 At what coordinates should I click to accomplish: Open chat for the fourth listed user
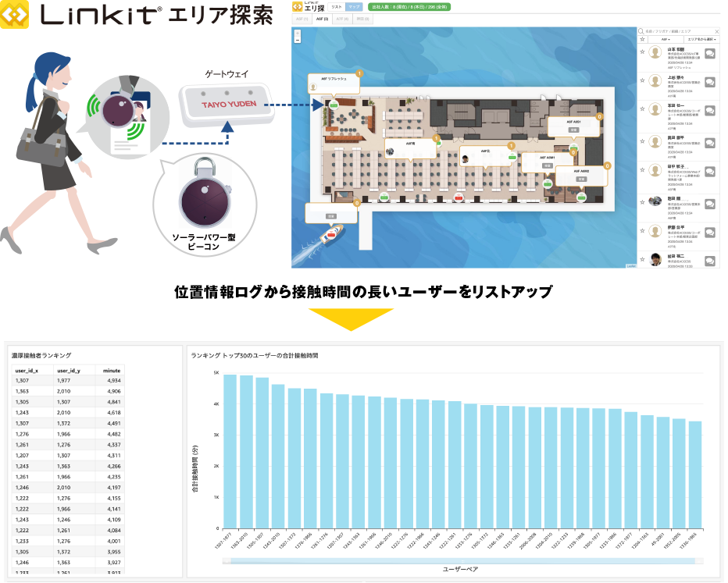709,143
